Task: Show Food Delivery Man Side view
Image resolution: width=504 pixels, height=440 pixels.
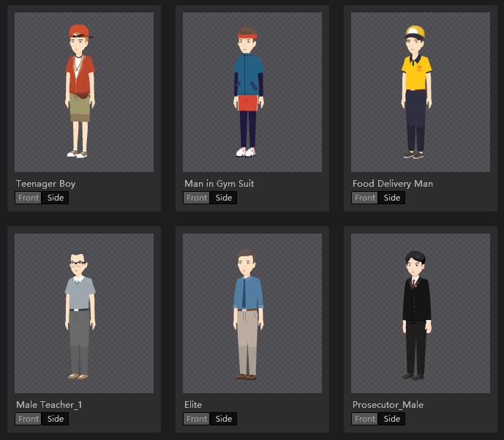Action: (x=392, y=198)
